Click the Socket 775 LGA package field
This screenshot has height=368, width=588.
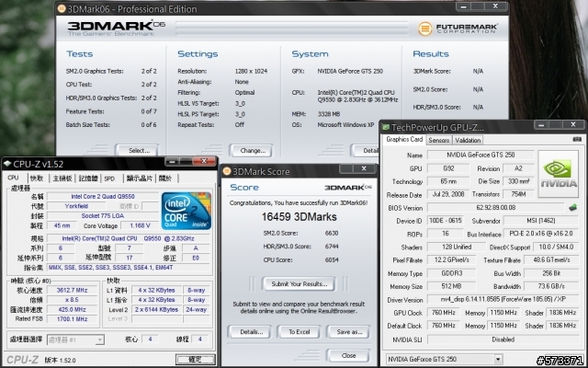103,216
